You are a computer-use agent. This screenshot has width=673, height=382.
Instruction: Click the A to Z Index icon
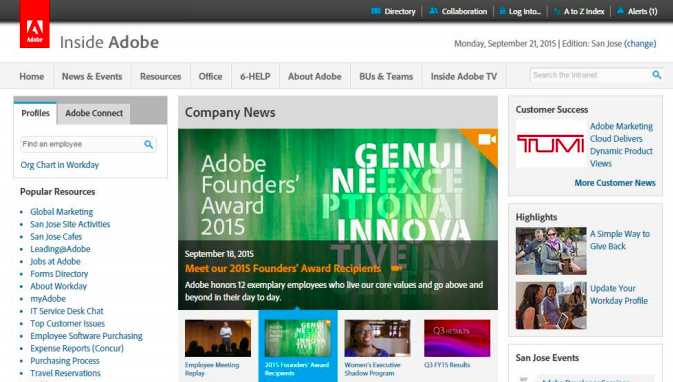[557, 11]
